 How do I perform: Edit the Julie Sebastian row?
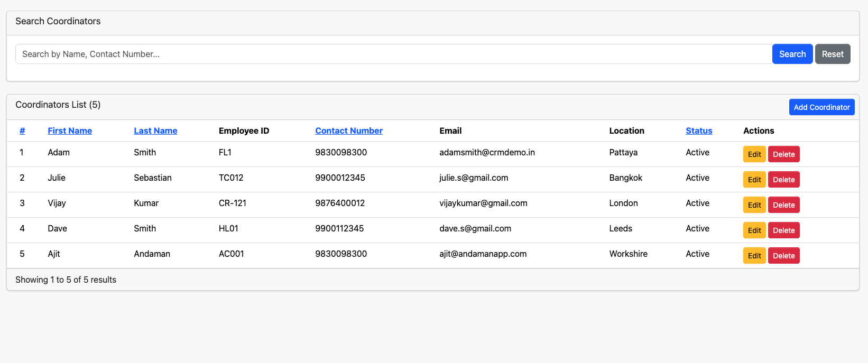coord(754,180)
